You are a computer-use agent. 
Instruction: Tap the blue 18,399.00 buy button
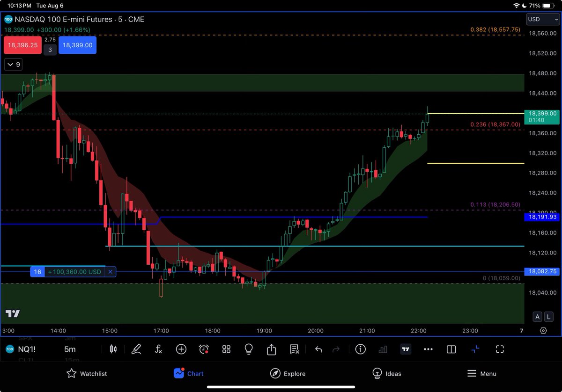pyautogui.click(x=78, y=45)
